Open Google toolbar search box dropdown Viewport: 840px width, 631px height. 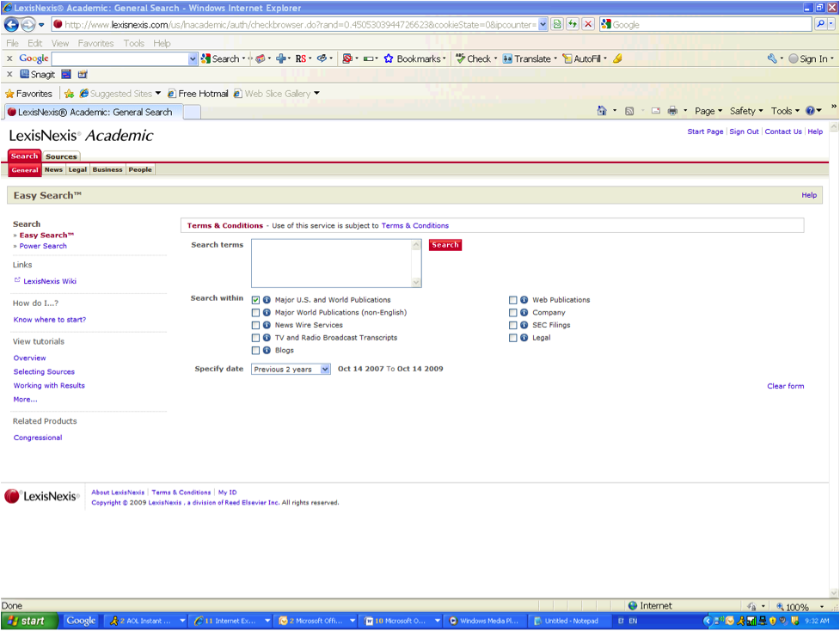(193, 59)
